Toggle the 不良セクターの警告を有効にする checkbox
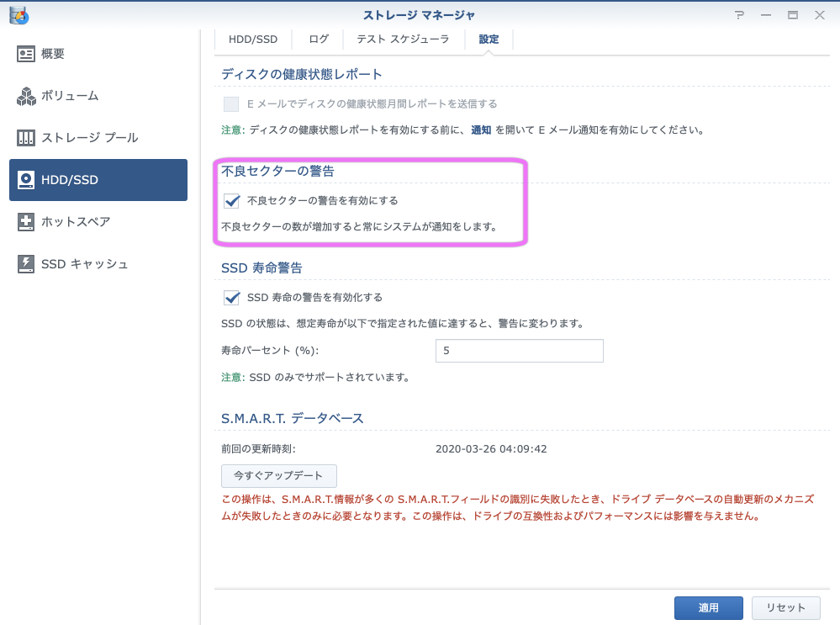Image resolution: width=840 pixels, height=625 pixels. click(232, 201)
